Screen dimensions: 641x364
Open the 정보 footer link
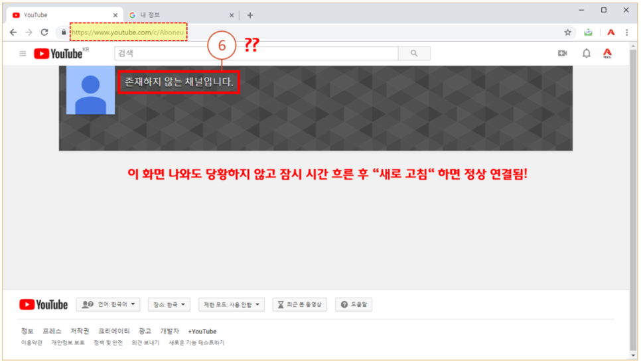pyautogui.click(x=27, y=332)
